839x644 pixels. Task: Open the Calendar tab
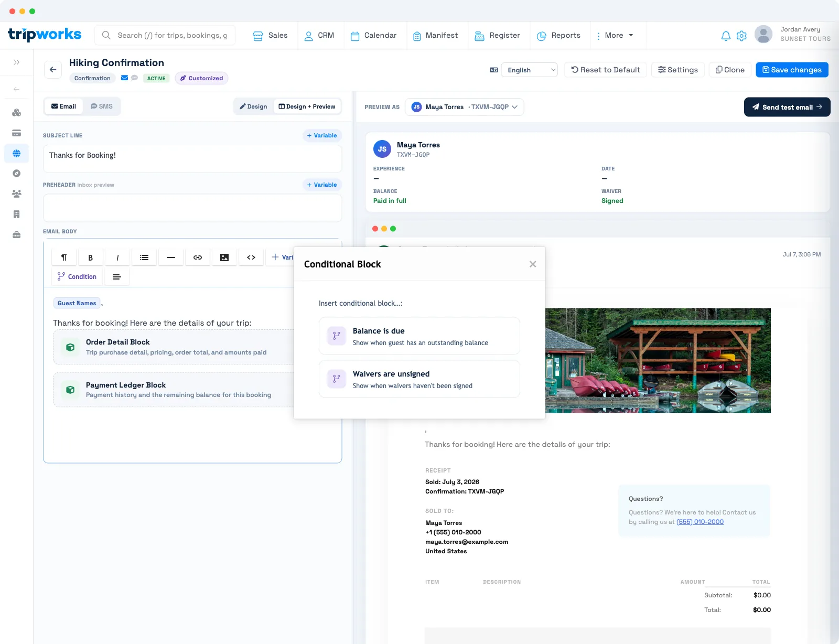374,36
